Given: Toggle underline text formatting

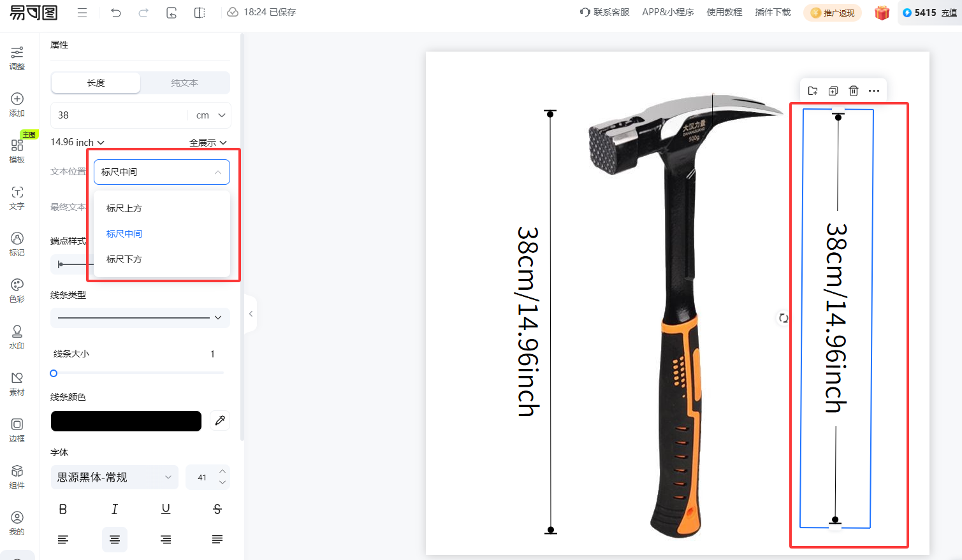Looking at the screenshot, I should point(166,509).
